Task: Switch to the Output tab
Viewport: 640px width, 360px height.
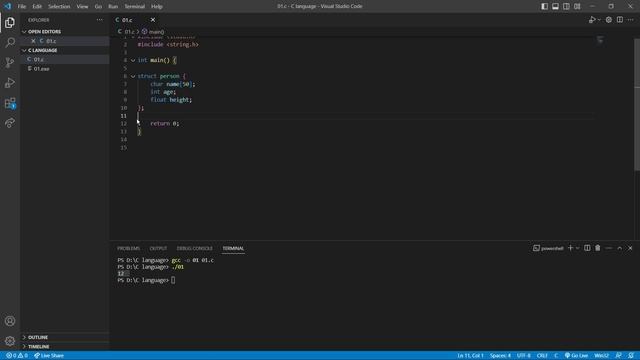Action: (x=158, y=248)
